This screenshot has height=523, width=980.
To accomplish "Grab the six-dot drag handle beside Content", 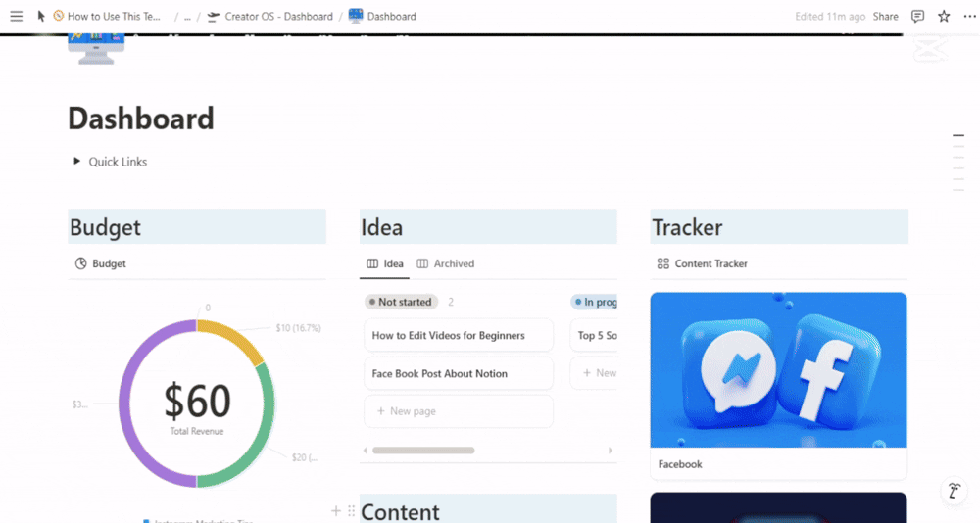I will pyautogui.click(x=351, y=511).
